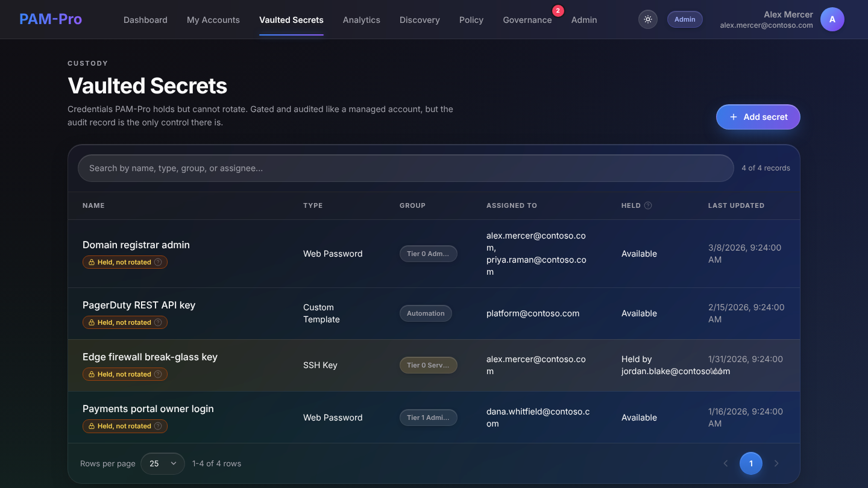Image resolution: width=868 pixels, height=488 pixels.
Task: Click the 2/15/2026 last updated cell
Action: coord(746,313)
